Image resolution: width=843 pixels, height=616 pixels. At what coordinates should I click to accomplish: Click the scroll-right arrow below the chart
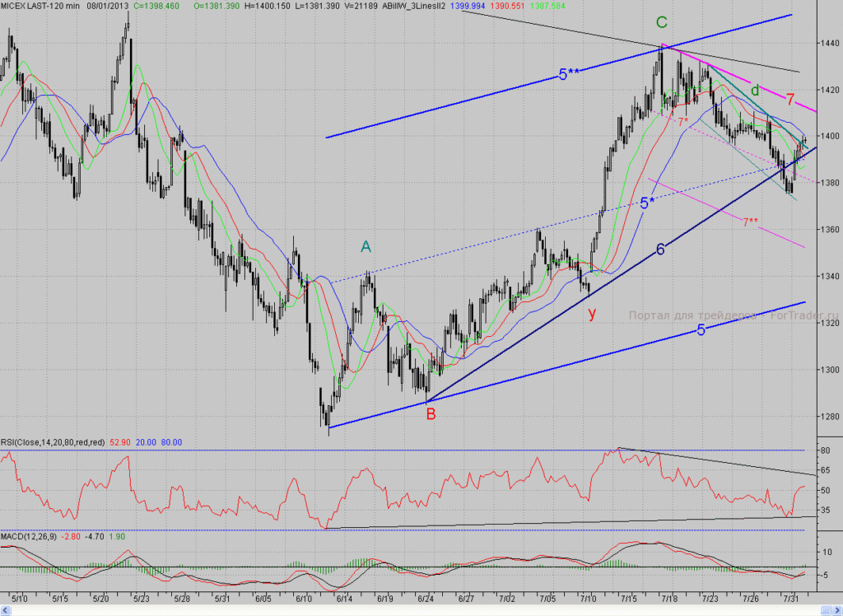[x=836, y=610]
